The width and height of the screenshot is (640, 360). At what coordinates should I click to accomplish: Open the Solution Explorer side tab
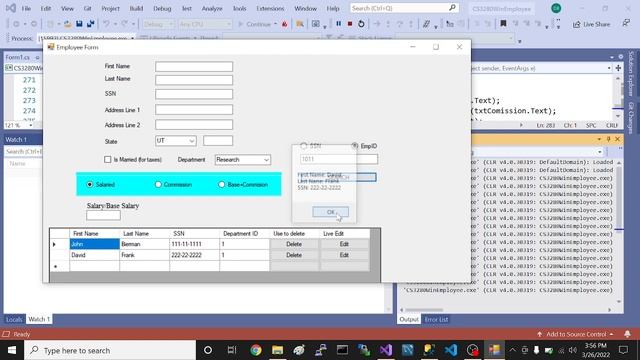[631, 74]
